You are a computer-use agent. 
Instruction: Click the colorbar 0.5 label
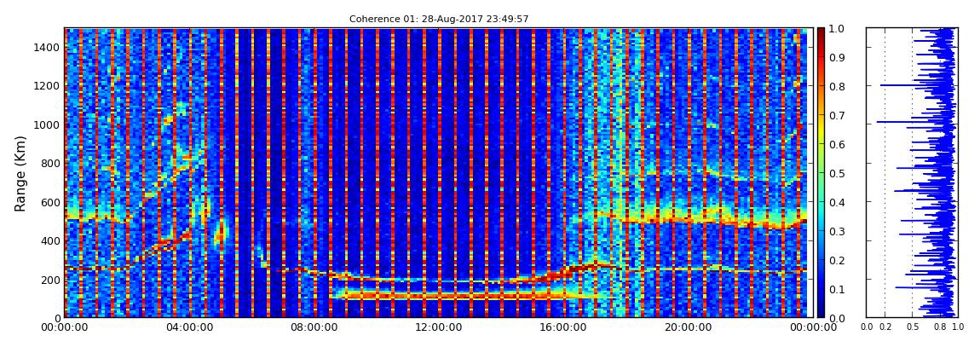click(x=838, y=174)
